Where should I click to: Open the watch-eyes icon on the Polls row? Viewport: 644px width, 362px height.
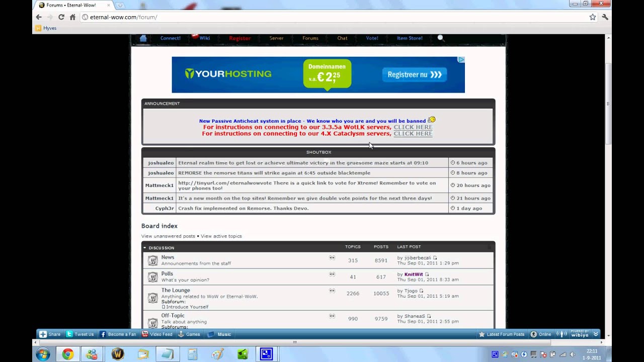(332, 274)
